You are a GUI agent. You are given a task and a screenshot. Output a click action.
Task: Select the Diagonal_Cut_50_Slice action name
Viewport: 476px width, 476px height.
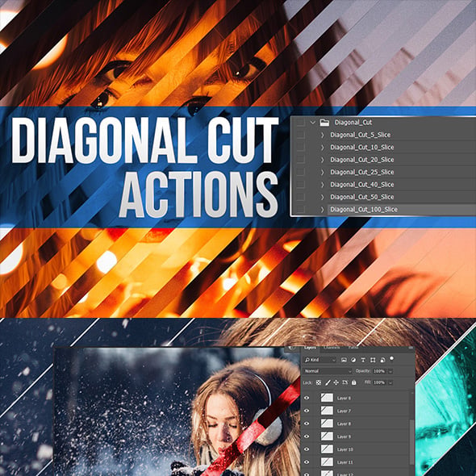pos(362,197)
